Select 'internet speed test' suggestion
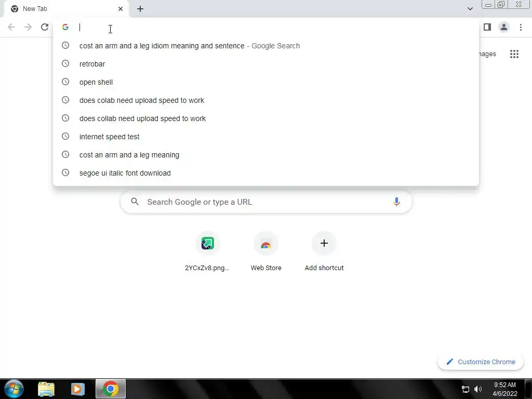The height and width of the screenshot is (399, 532). click(x=266, y=137)
